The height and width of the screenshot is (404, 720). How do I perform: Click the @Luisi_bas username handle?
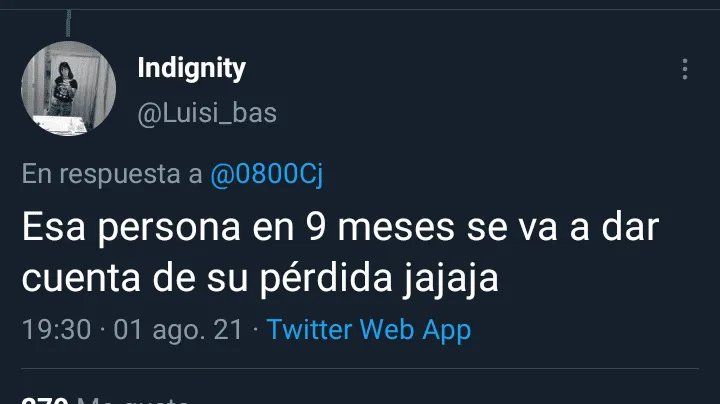pos(207,113)
